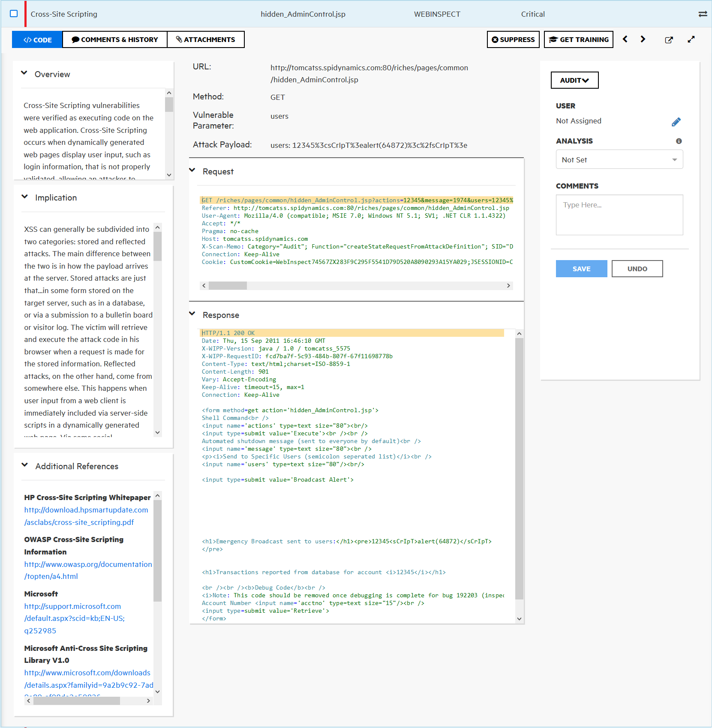Image resolution: width=712 pixels, height=728 pixels.
Task: Click the swap arrows icon in issue header
Action: pyautogui.click(x=703, y=14)
